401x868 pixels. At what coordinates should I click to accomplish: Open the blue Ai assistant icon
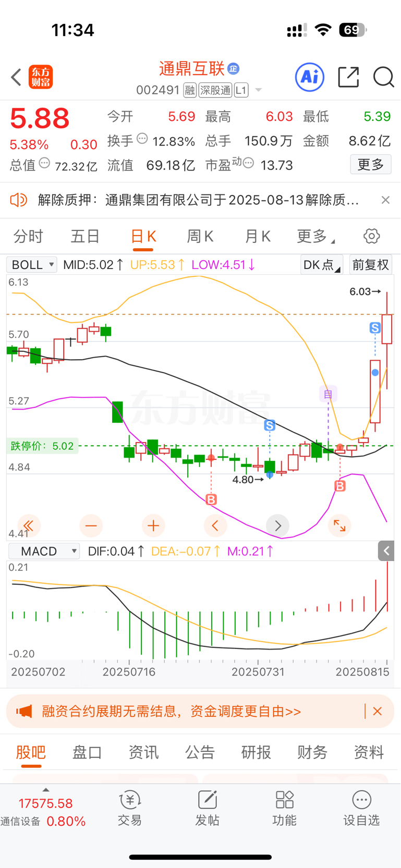[310, 77]
